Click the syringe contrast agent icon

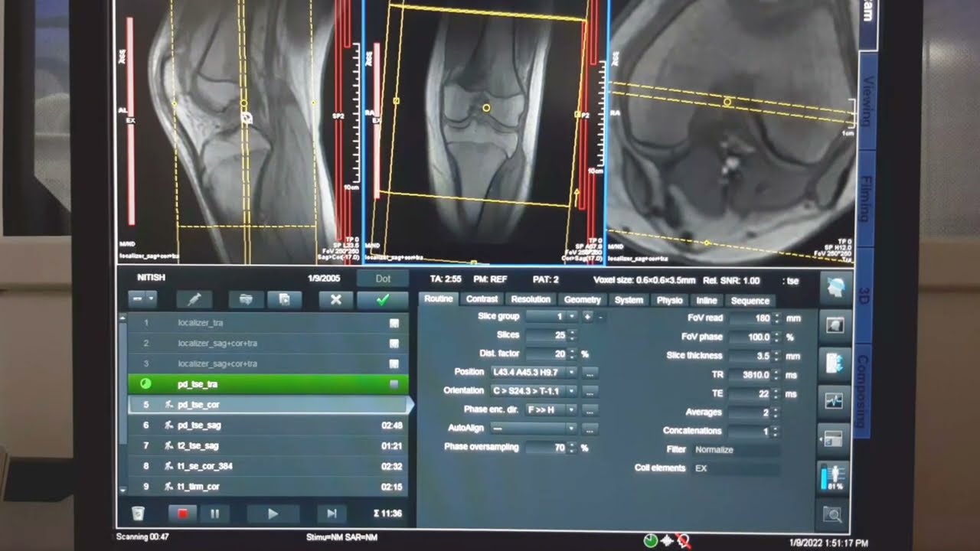194,299
